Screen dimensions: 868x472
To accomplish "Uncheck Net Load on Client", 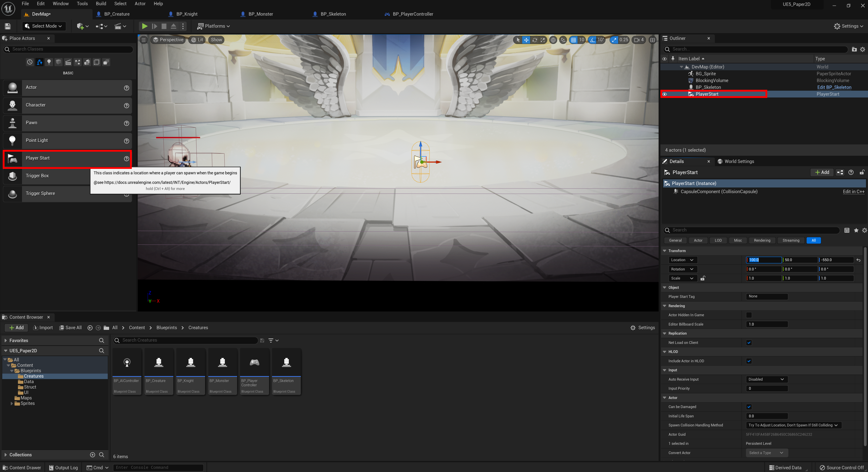I will [x=749, y=343].
